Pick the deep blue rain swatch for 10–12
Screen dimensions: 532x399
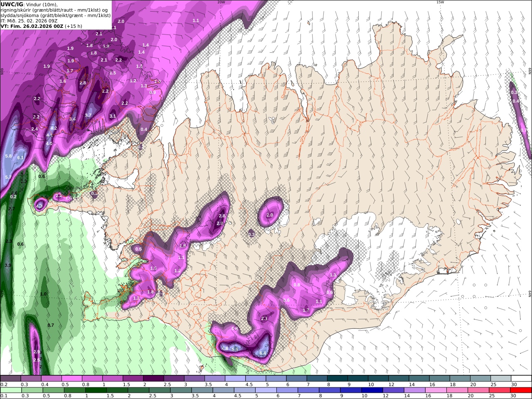point(372,390)
